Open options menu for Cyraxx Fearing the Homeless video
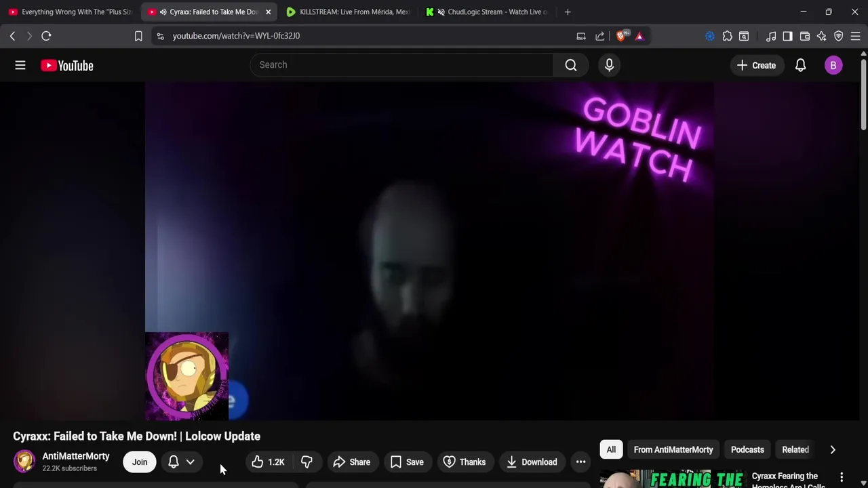The height and width of the screenshot is (488, 868). (842, 478)
